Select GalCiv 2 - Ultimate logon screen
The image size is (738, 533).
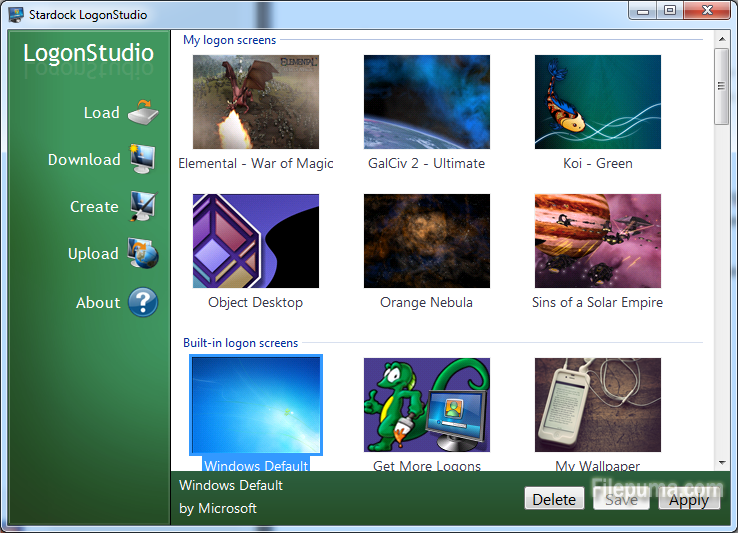coord(426,102)
